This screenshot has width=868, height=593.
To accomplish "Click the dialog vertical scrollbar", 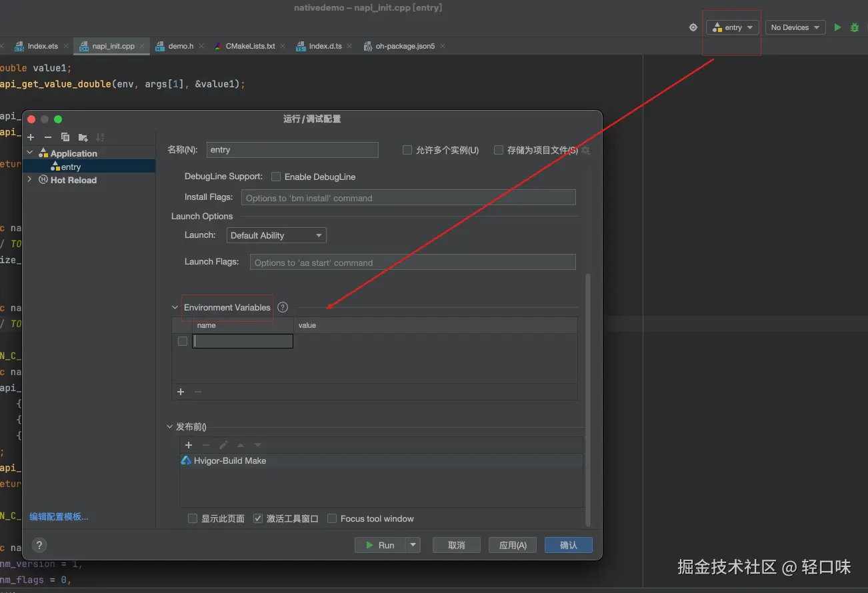I will pyautogui.click(x=587, y=400).
